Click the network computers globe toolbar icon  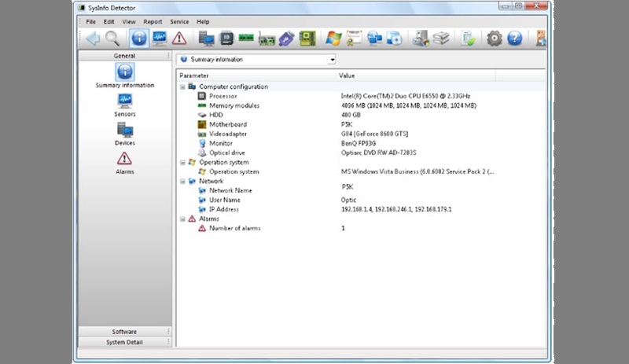click(x=374, y=39)
